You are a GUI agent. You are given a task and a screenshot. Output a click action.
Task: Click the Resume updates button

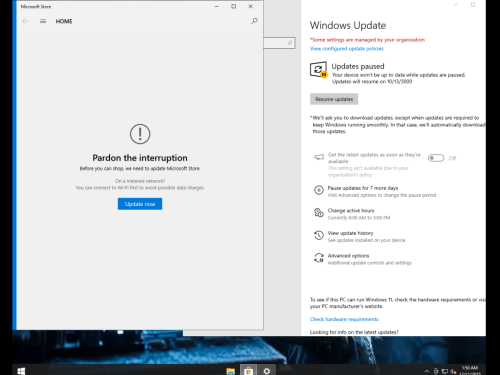334,99
